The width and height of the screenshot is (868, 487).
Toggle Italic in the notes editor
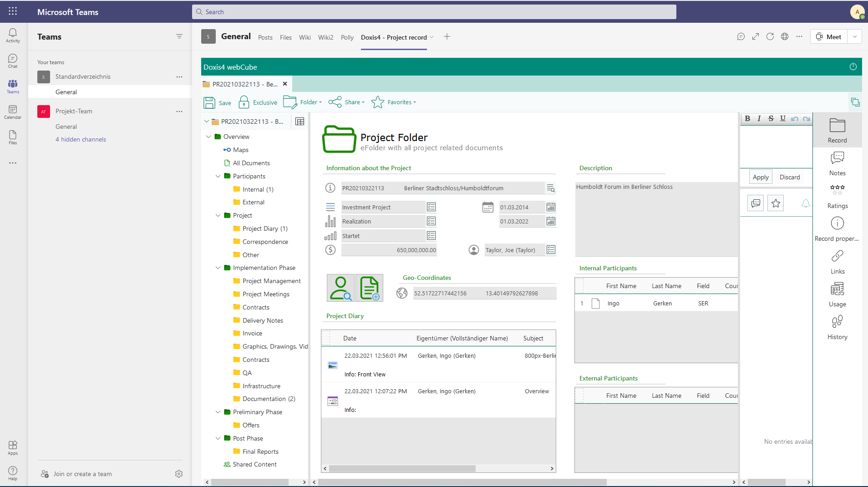759,118
